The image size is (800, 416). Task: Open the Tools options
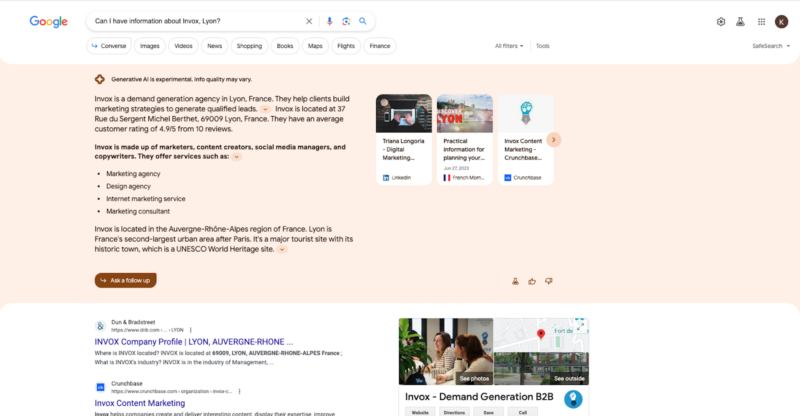542,46
